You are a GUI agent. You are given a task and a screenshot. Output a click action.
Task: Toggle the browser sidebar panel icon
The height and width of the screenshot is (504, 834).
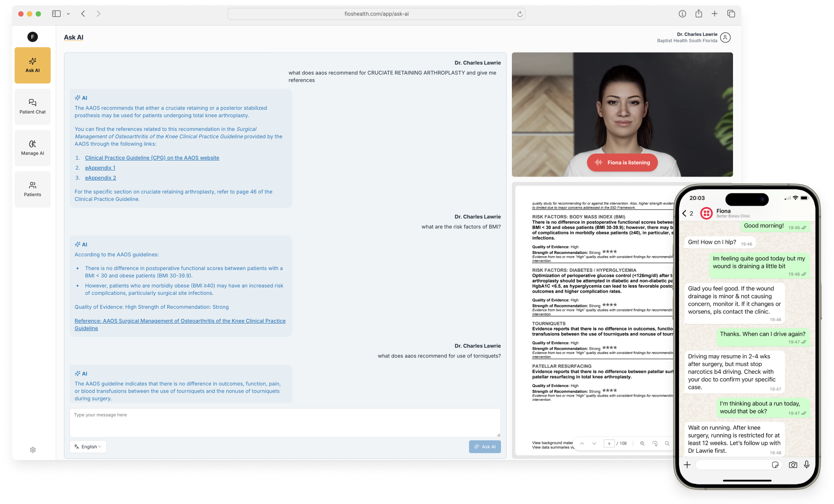56,14
